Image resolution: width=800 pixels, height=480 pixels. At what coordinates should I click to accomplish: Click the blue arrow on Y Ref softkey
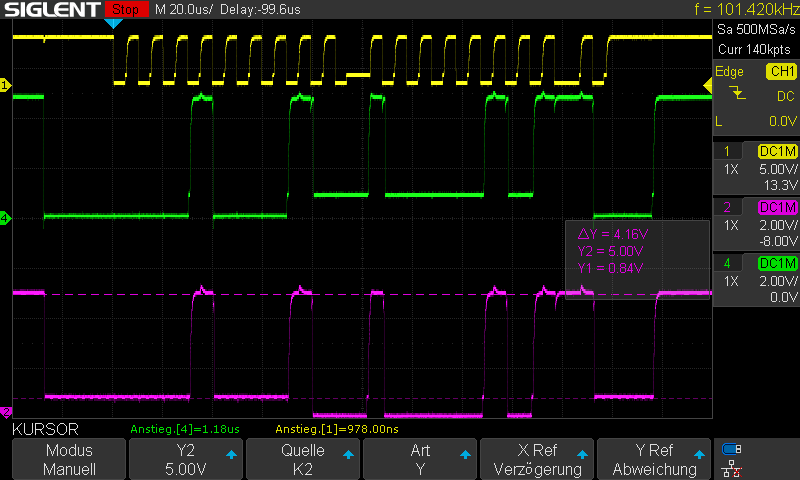(x=699, y=454)
